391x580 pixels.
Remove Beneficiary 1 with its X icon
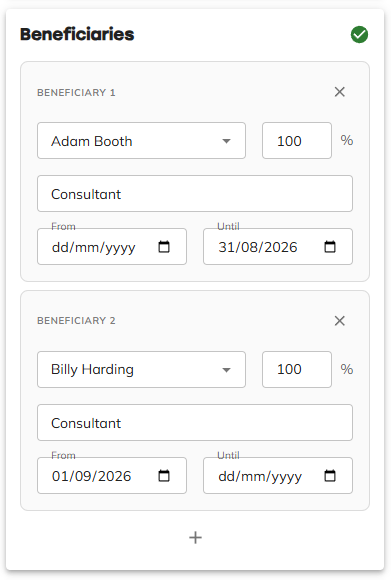pyautogui.click(x=340, y=92)
